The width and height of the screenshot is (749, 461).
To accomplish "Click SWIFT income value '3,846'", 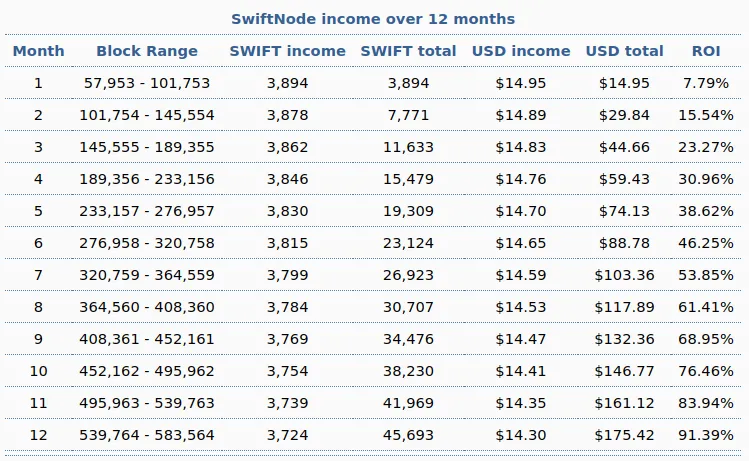I will click(x=287, y=179).
